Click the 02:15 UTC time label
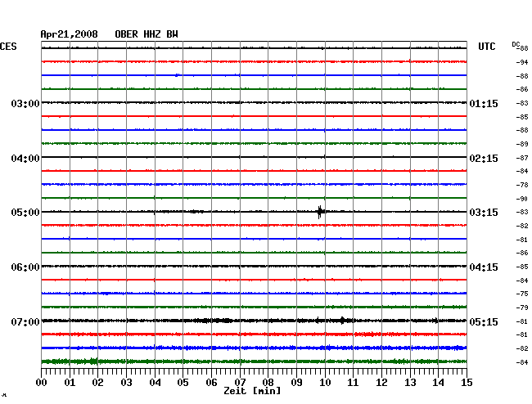Image resolution: width=532 pixels, height=404 pixels. pos(484,159)
